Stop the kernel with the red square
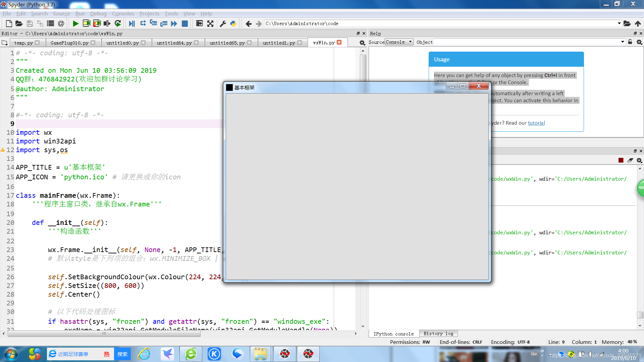 pos(621,160)
